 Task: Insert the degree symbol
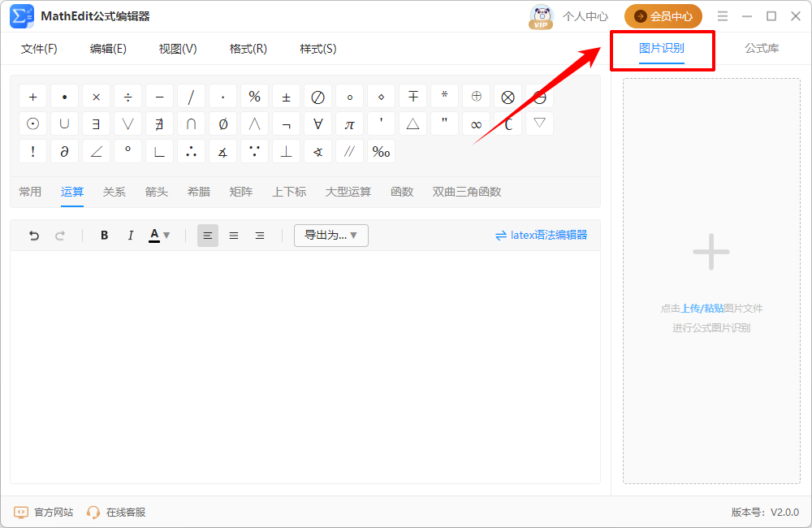coord(127,152)
